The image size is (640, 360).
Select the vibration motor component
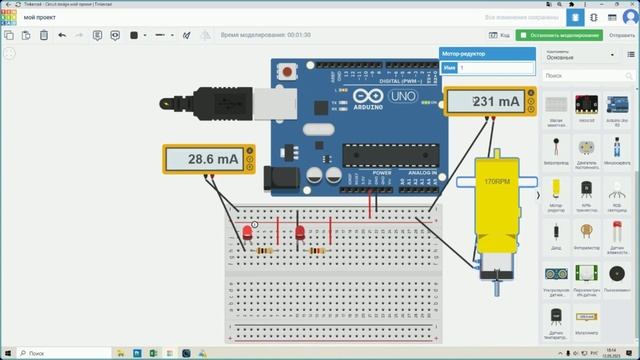pyautogui.click(x=556, y=151)
